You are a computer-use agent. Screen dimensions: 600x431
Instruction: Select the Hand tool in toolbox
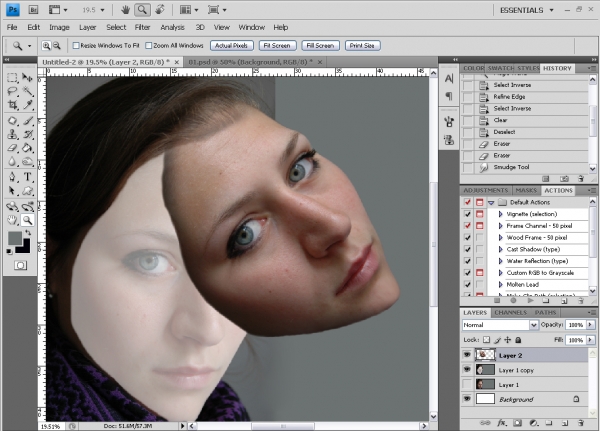tap(12, 220)
